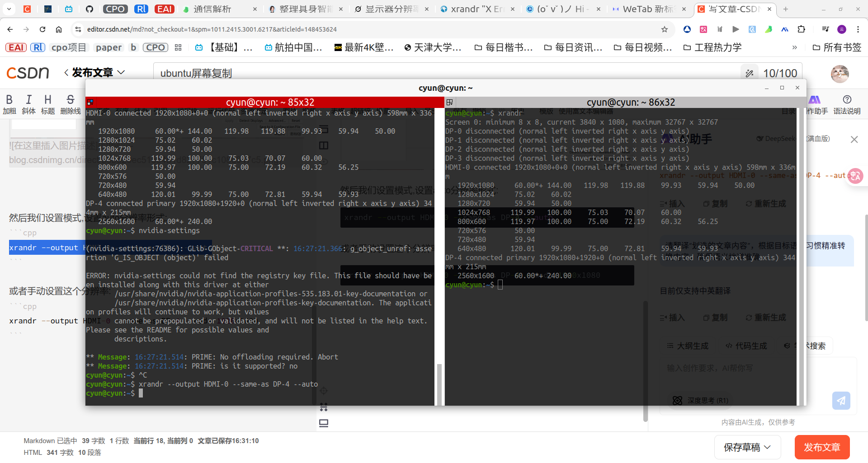Open the 保存草稿 dropdown

tap(748, 447)
